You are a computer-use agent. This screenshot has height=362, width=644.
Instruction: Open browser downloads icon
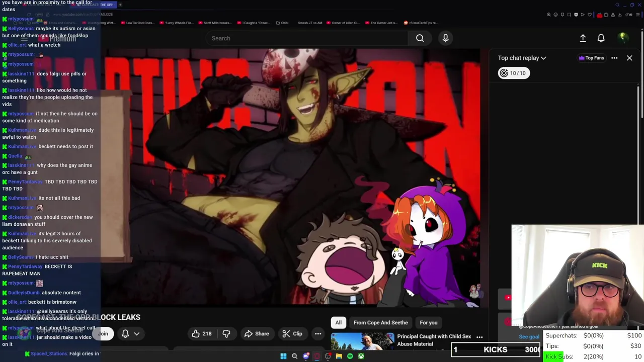pyautogui.click(x=620, y=15)
